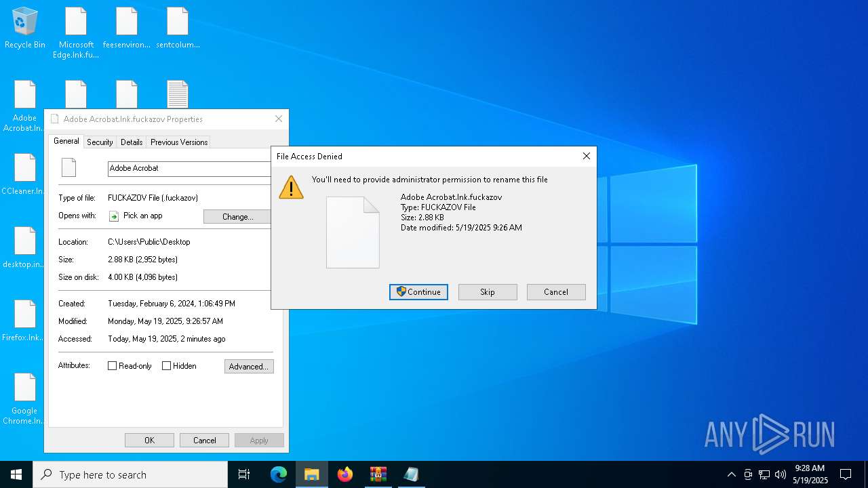Open the notification center
Image resolution: width=868 pixels, height=488 pixels.
tap(846, 474)
